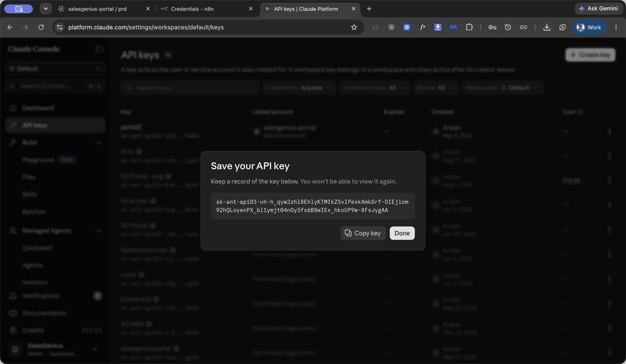The image size is (626, 364).
Task: Switch to salesgenius-portal / prd tab
Action: click(97, 9)
